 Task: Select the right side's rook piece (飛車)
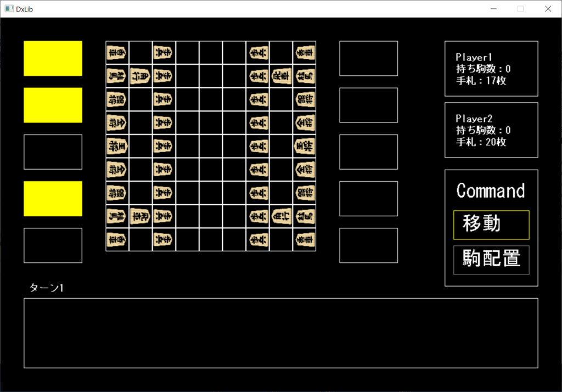coord(280,76)
